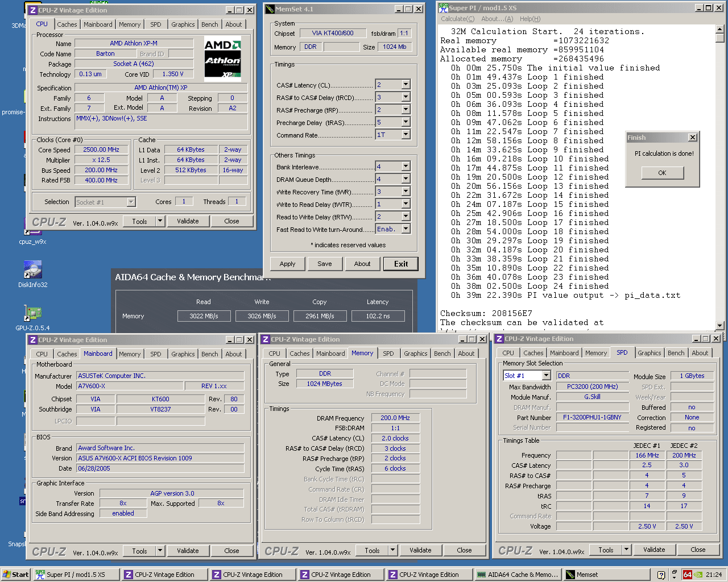Switch to the Graphics tab in CPU-Z
The width and height of the screenshot is (728, 582).
click(183, 24)
